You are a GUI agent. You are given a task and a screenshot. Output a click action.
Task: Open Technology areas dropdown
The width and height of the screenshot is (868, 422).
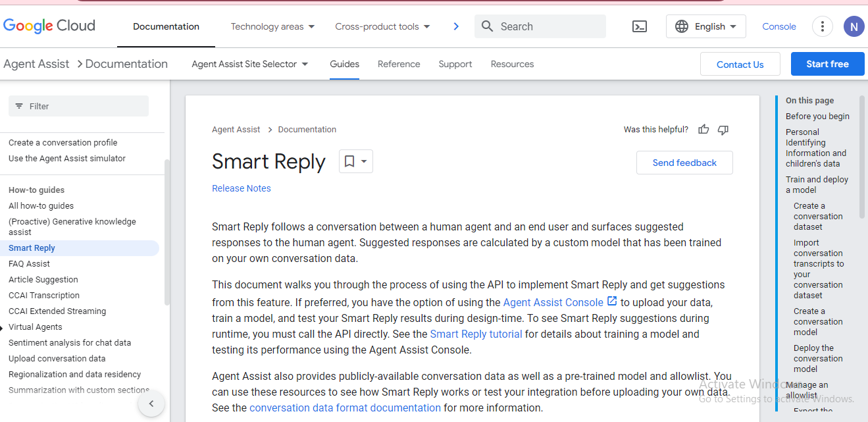(x=272, y=26)
